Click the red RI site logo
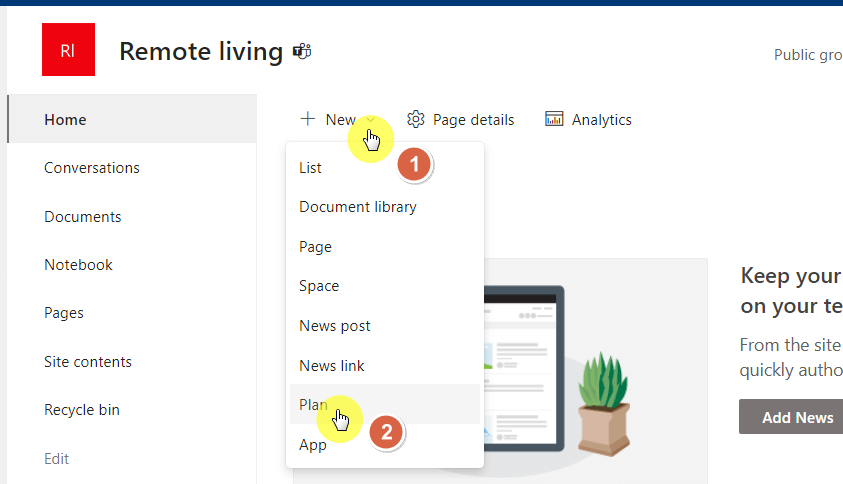Screen dimensions: 843x484 coord(68,49)
